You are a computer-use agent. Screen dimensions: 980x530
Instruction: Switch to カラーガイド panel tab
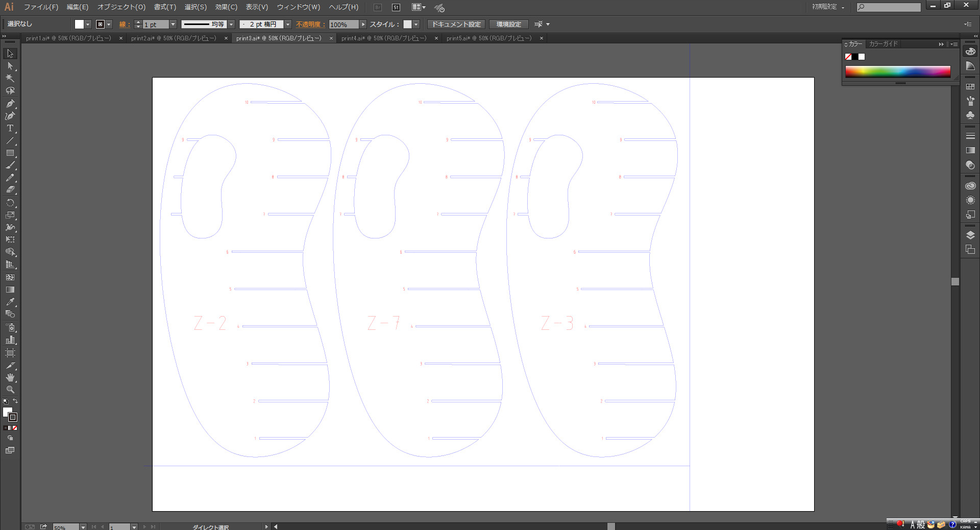coord(883,44)
